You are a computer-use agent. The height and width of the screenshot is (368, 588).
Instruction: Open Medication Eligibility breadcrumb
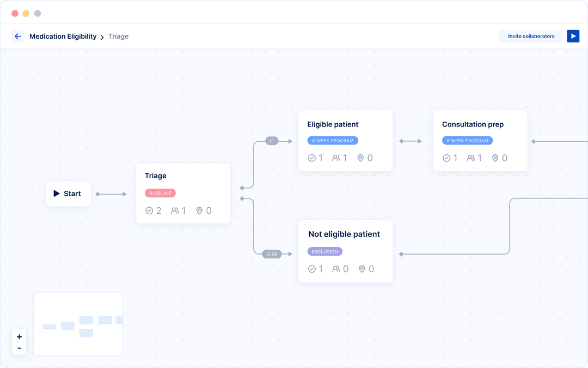[x=63, y=37]
